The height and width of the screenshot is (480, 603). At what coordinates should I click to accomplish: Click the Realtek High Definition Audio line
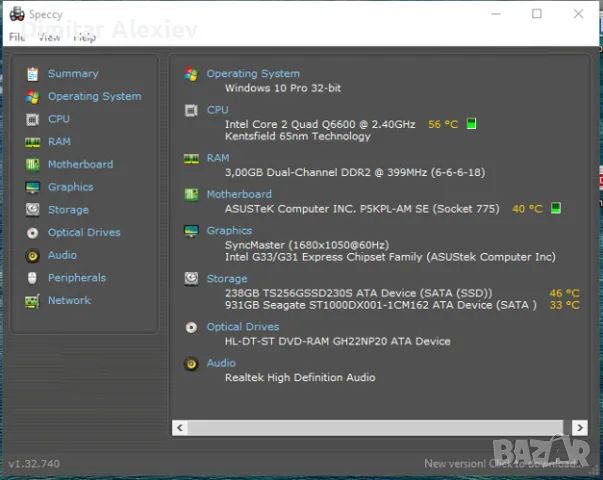click(x=300, y=377)
